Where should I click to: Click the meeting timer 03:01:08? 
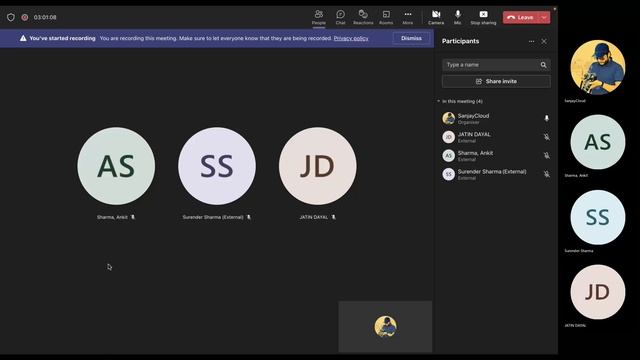[45, 17]
